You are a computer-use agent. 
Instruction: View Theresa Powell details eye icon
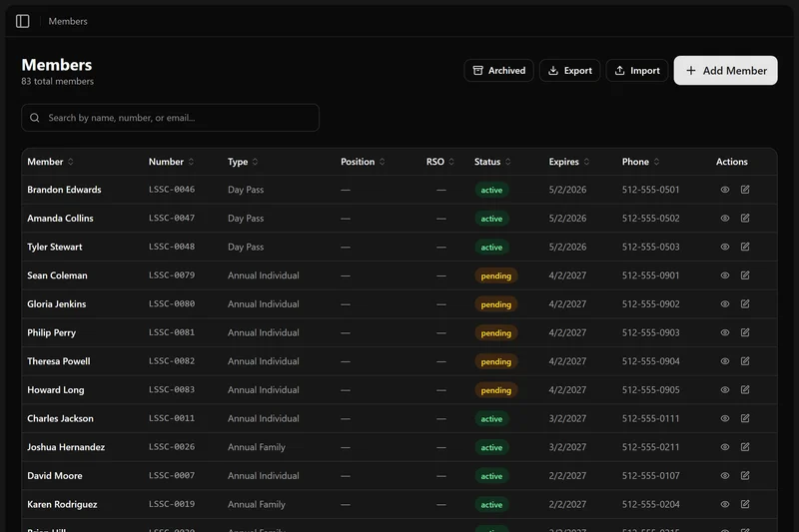click(x=725, y=361)
